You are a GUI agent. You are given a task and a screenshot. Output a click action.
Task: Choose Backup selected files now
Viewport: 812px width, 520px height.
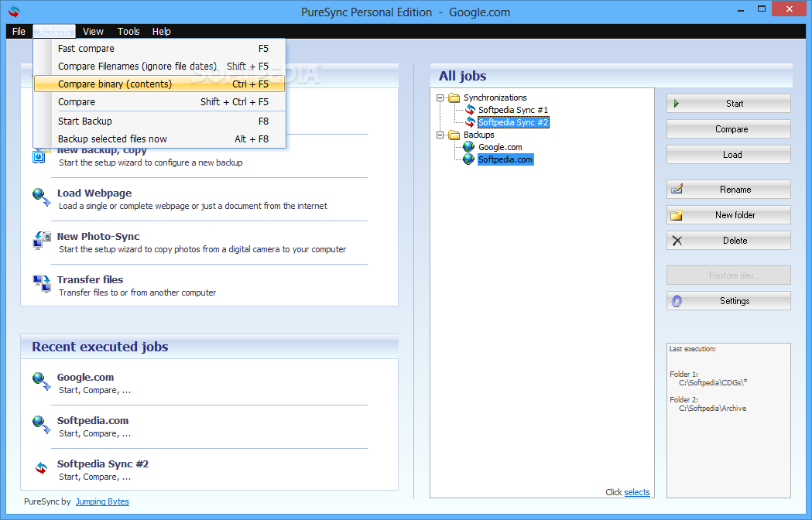(x=159, y=139)
